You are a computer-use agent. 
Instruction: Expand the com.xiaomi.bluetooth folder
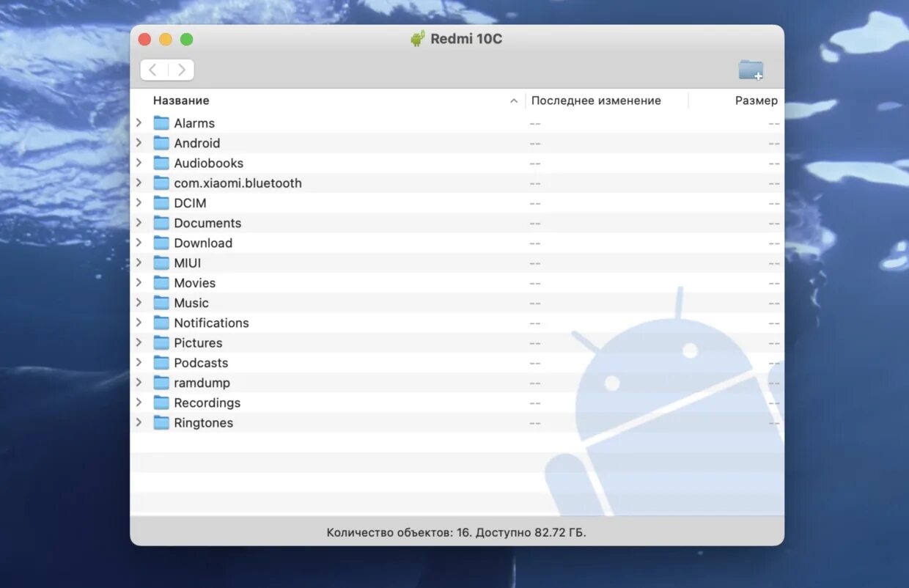click(139, 182)
